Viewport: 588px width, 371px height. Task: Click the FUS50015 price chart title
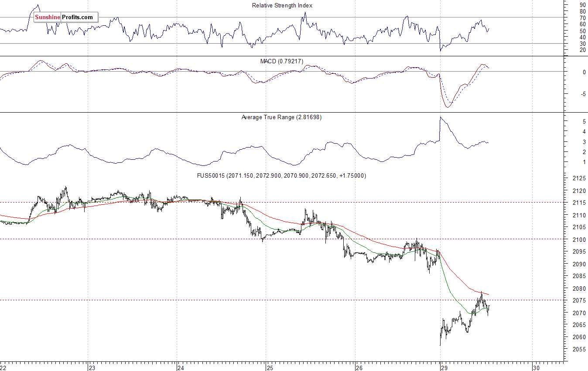[x=282, y=175]
